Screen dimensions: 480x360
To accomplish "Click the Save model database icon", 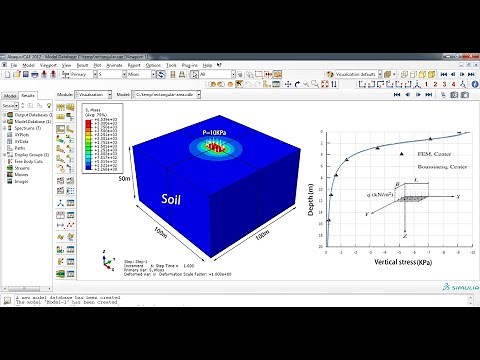I will coord(26,75).
